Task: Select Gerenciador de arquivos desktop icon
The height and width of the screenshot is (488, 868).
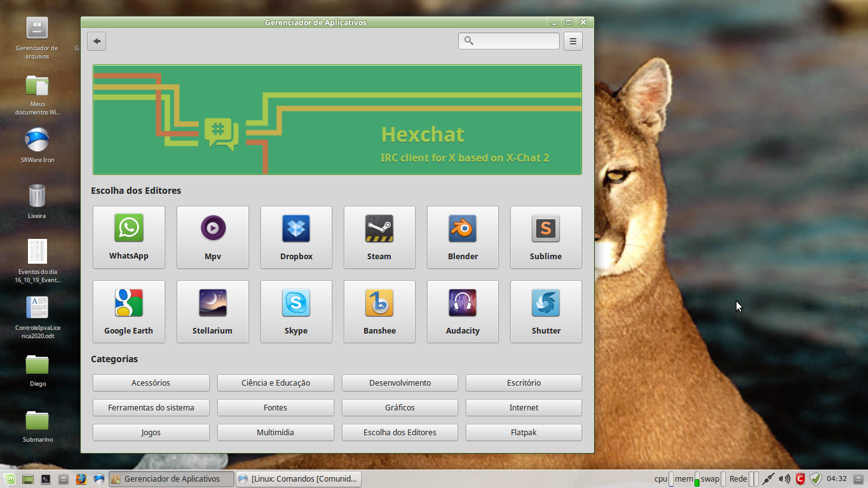Action: click(x=37, y=38)
